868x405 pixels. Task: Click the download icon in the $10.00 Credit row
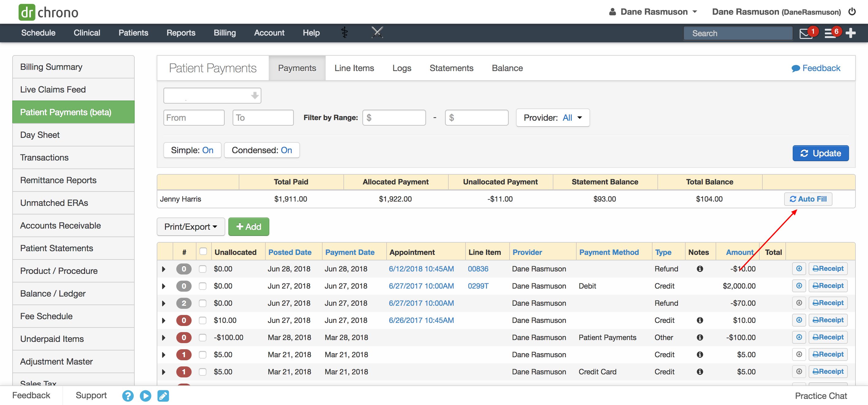point(799,320)
